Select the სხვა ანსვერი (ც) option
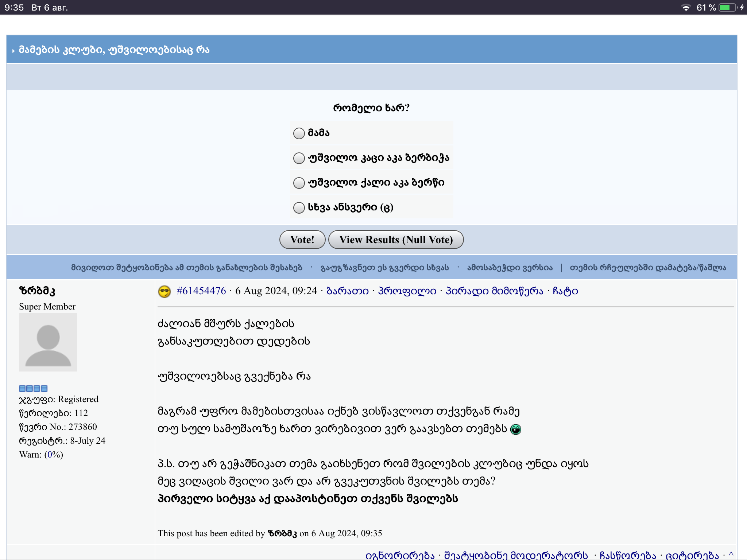 (x=299, y=207)
